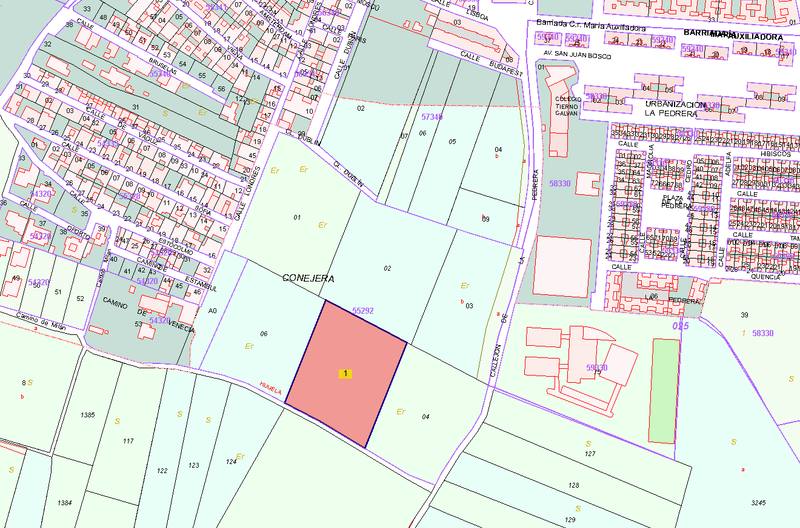Image resolution: width=800 pixels, height=528 pixels.
Task: Click the CALLE LONDRES street label
Action: (x=247, y=194)
